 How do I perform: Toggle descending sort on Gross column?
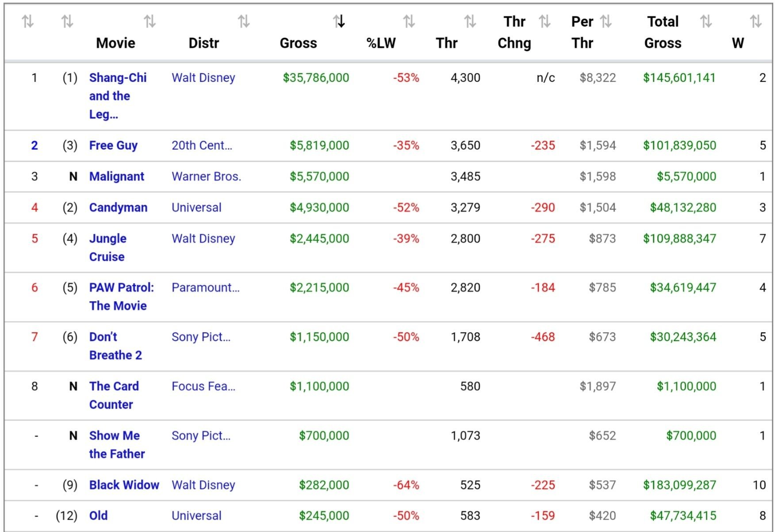pos(339,21)
